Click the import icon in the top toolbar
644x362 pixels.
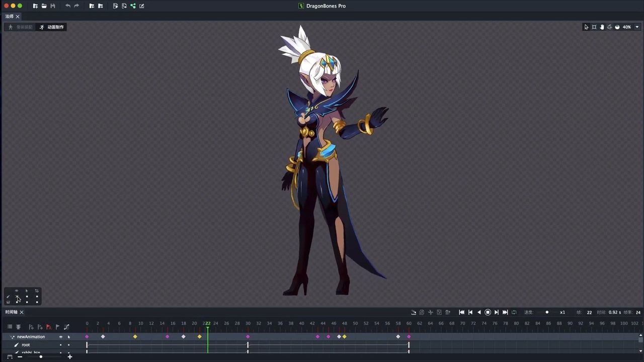click(92, 6)
